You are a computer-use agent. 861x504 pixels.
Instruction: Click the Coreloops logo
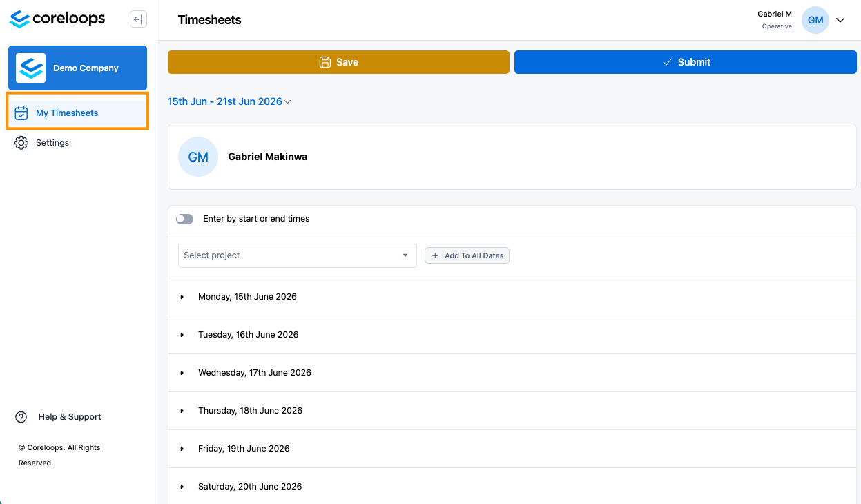57,19
